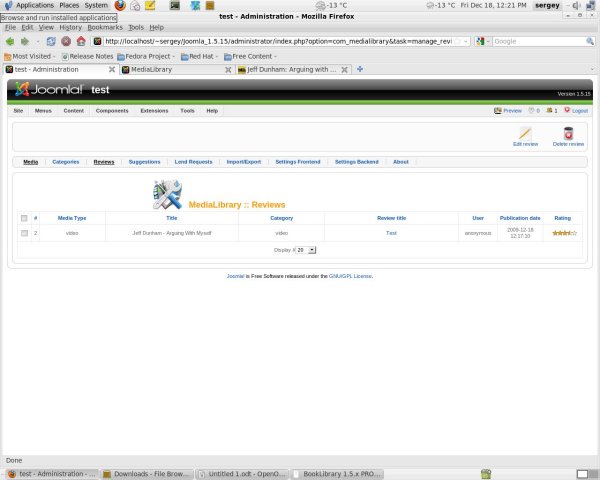Expand the Free Content bookmarks folder
This screenshot has height=480, width=600.
click(x=250, y=56)
